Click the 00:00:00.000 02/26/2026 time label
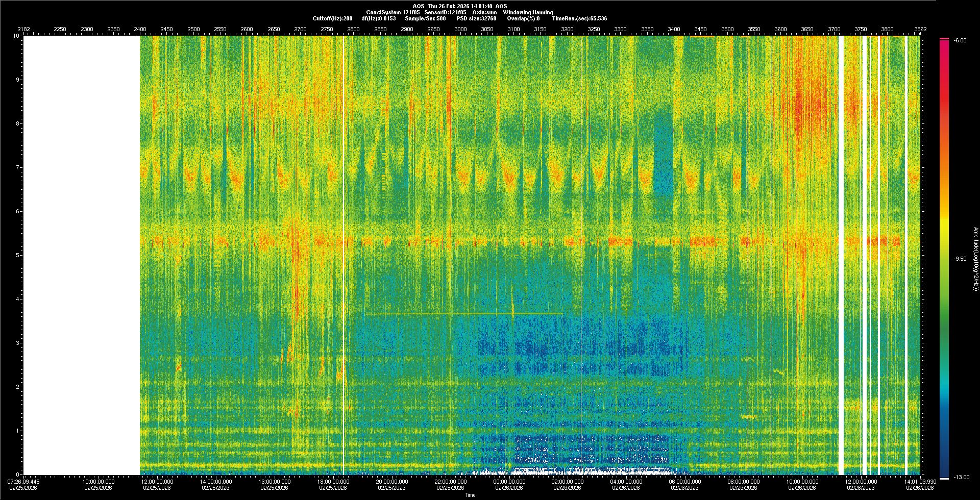980x500 pixels. (509, 485)
